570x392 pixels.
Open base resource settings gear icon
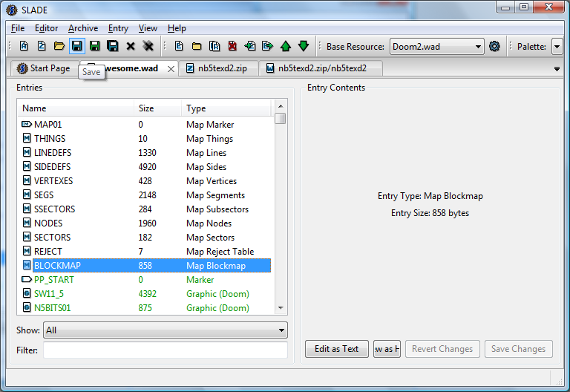tap(494, 46)
